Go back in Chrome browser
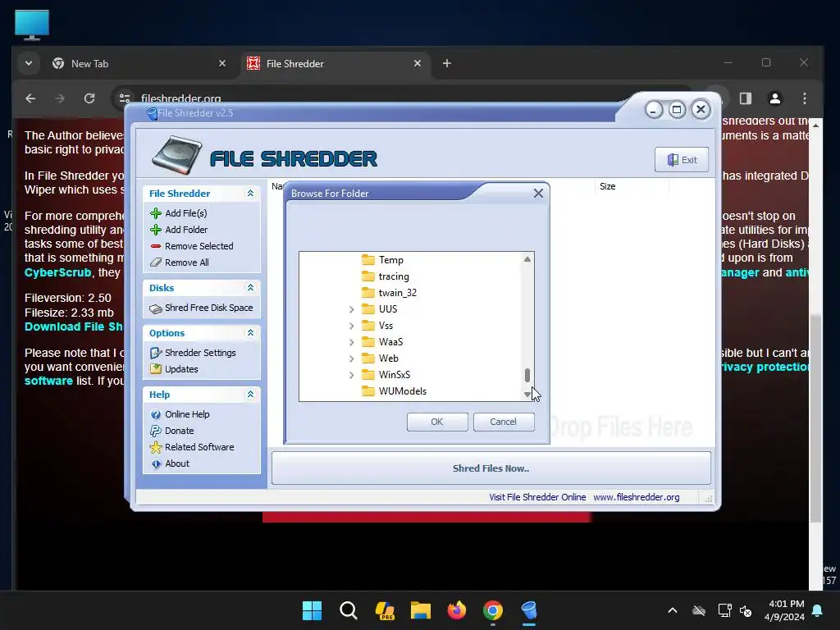The height and width of the screenshot is (630, 840). [30, 98]
